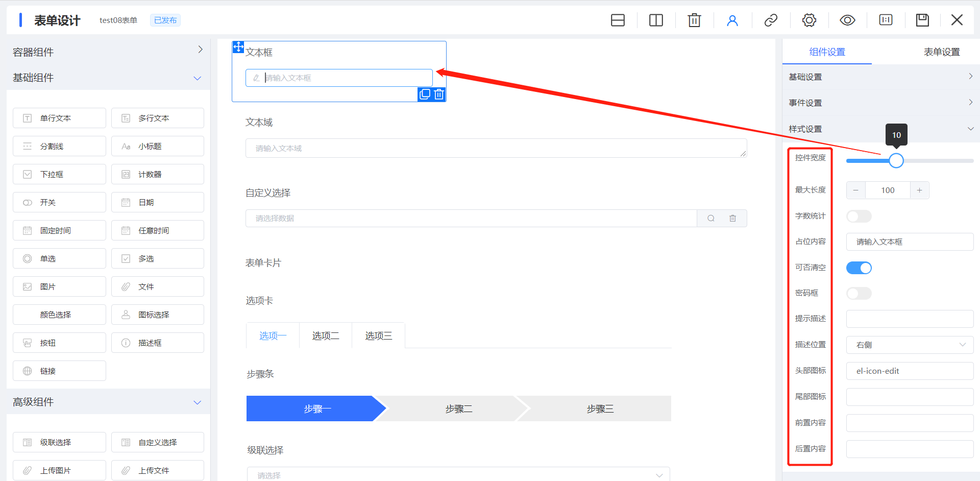Add 单行文本 component from palette
This screenshot has width=980, height=481.
59,118
